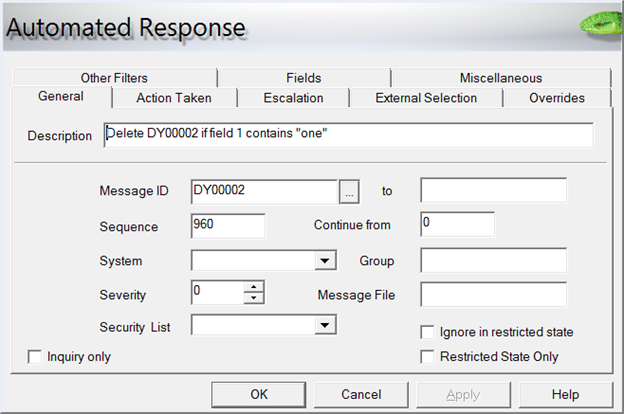
Task: Increase Severity with the up arrow
Action: click(x=254, y=289)
